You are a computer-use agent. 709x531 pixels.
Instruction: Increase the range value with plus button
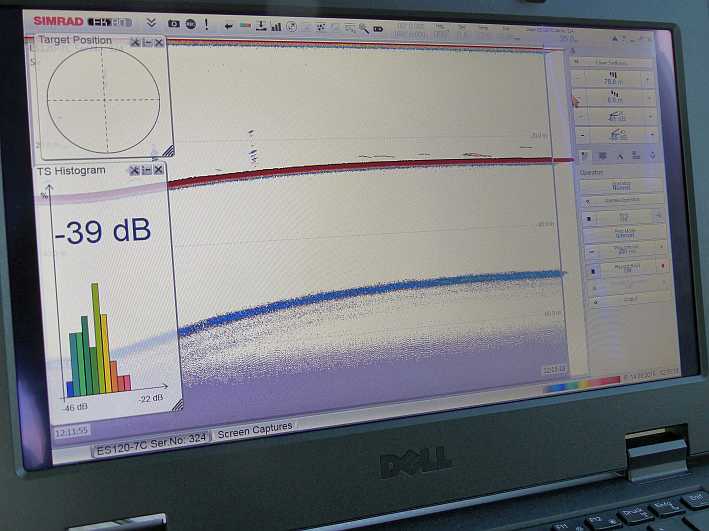[649, 78]
